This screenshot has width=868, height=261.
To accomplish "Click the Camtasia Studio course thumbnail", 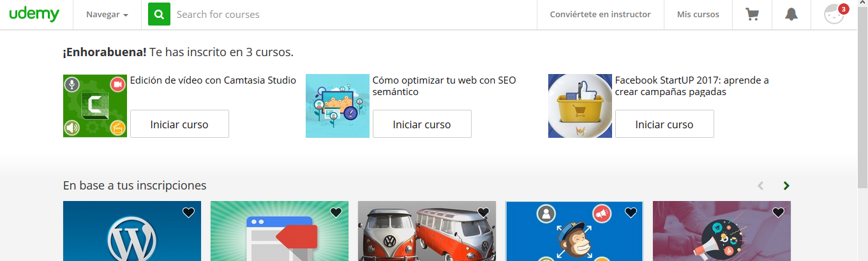I will 95,106.
